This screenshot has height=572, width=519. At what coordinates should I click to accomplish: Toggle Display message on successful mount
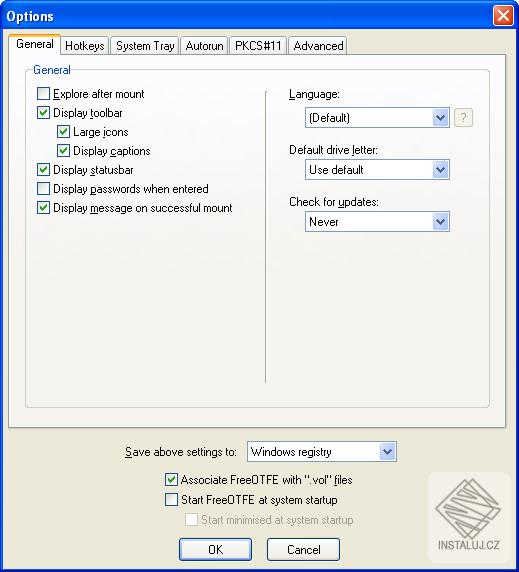[43, 208]
